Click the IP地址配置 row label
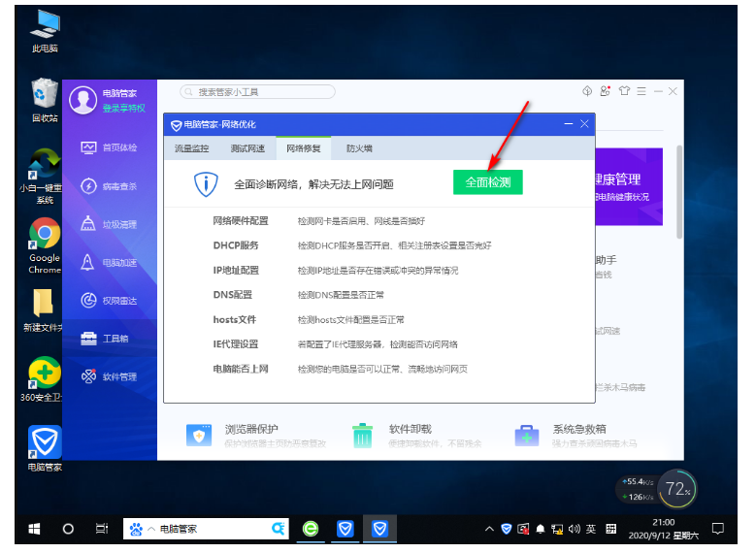Image resolution: width=756 pixels, height=553 pixels. point(236,271)
